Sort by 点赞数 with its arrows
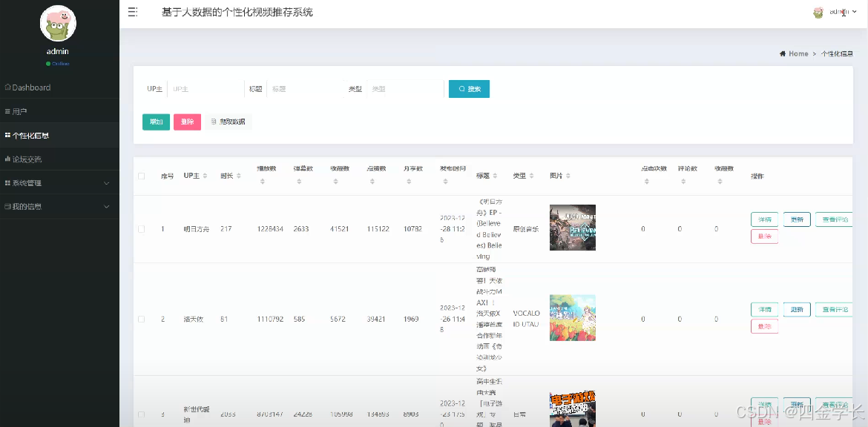This screenshot has height=427, width=868. click(372, 182)
